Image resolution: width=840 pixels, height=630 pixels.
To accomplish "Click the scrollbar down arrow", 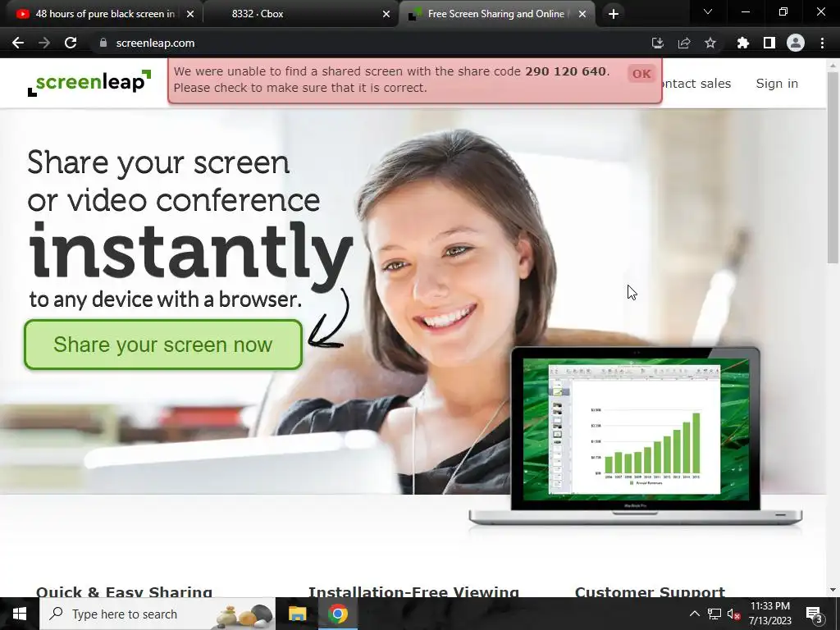I will point(832,590).
